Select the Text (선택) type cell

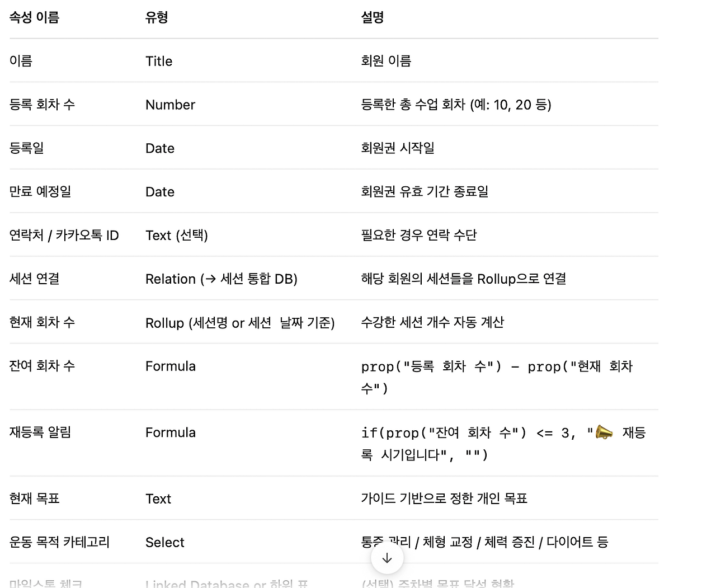[177, 236]
